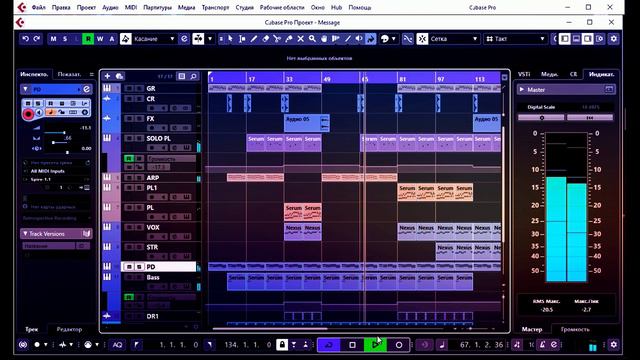The image size is (640, 360).
Task: Open auto-scroll options dropdown arrow
Action: pos(210,39)
